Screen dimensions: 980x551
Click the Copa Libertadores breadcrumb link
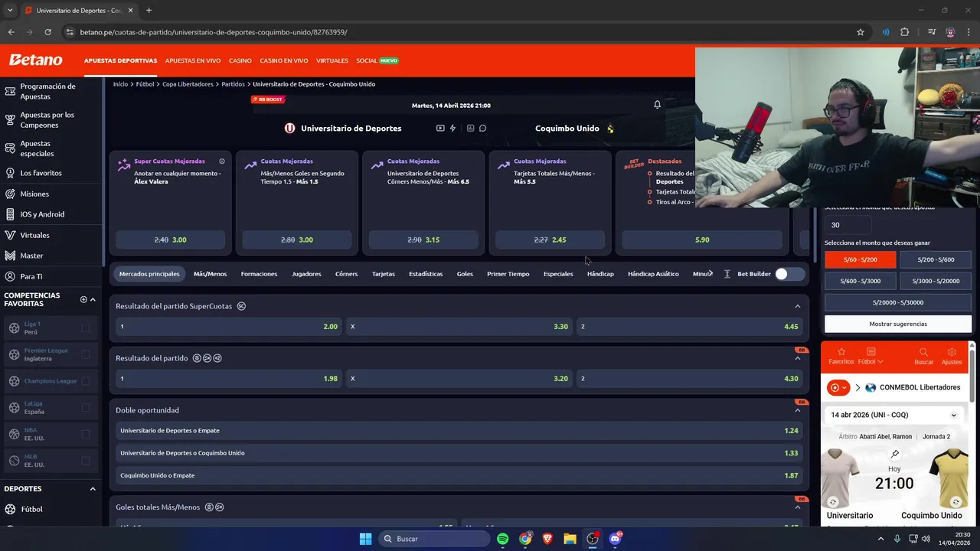[x=188, y=84]
